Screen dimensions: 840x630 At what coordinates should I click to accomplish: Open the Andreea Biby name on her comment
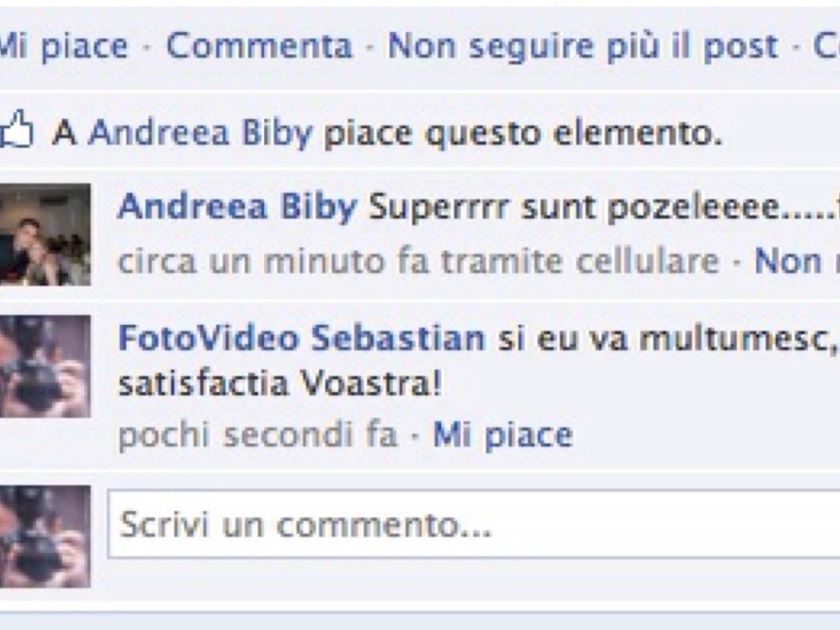(x=237, y=207)
